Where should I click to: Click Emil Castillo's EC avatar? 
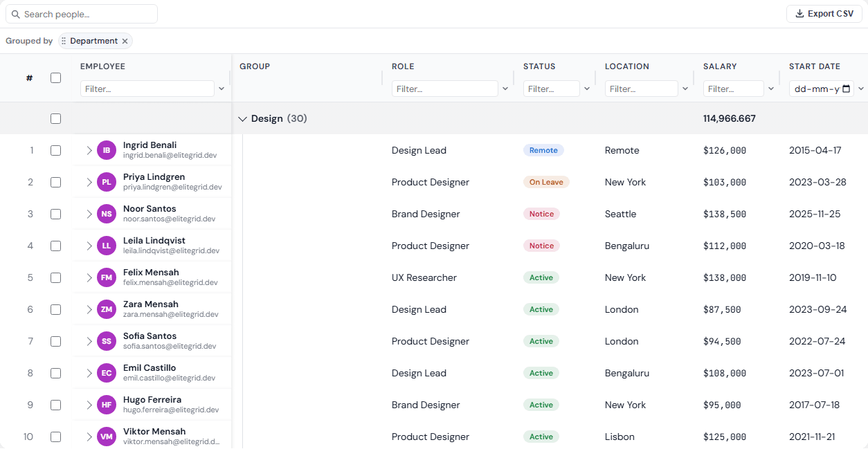point(107,373)
